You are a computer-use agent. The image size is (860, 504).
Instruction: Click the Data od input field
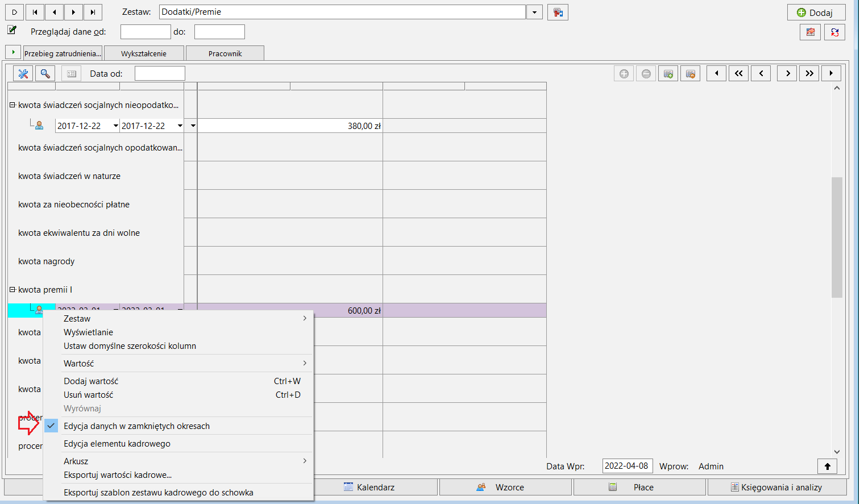pos(160,73)
